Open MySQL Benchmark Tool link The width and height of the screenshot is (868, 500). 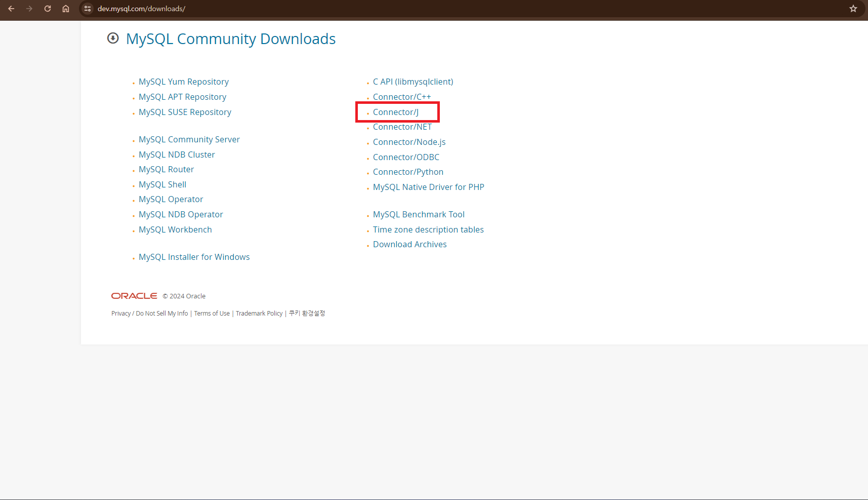tap(419, 214)
